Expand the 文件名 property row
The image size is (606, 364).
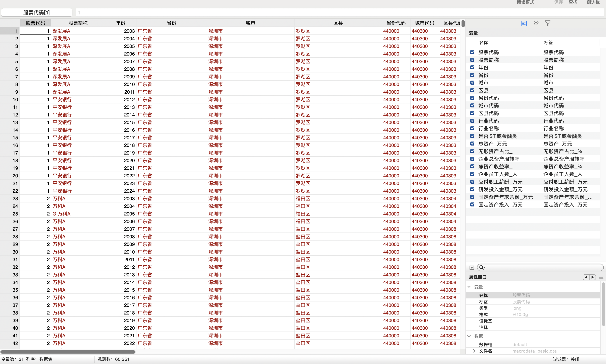tap(474, 351)
